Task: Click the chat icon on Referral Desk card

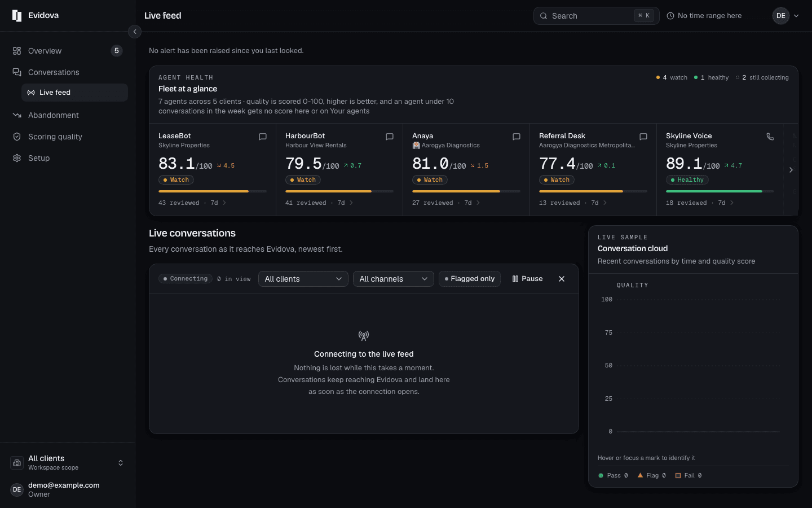Action: click(x=643, y=137)
